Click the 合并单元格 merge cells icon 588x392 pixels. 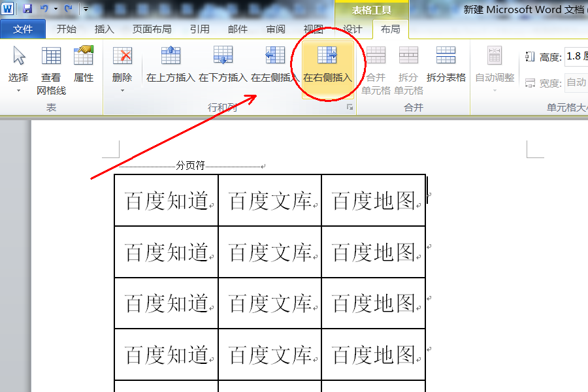376,56
